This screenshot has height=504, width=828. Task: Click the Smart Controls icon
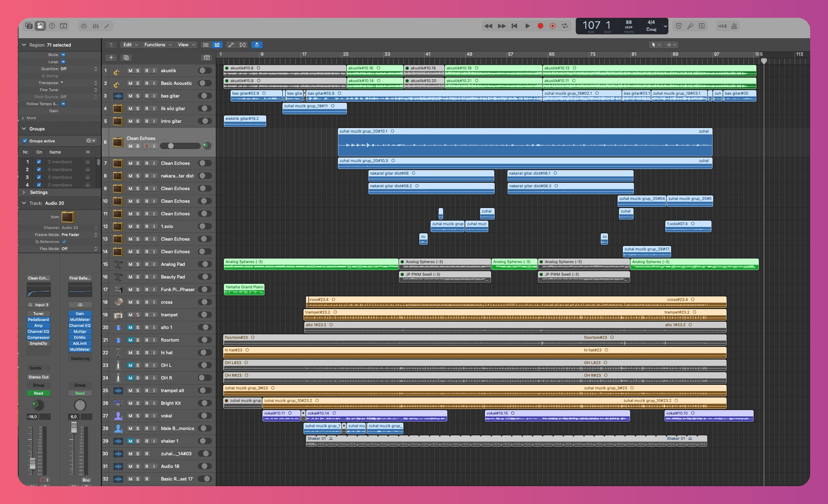pyautogui.click(x=84, y=26)
